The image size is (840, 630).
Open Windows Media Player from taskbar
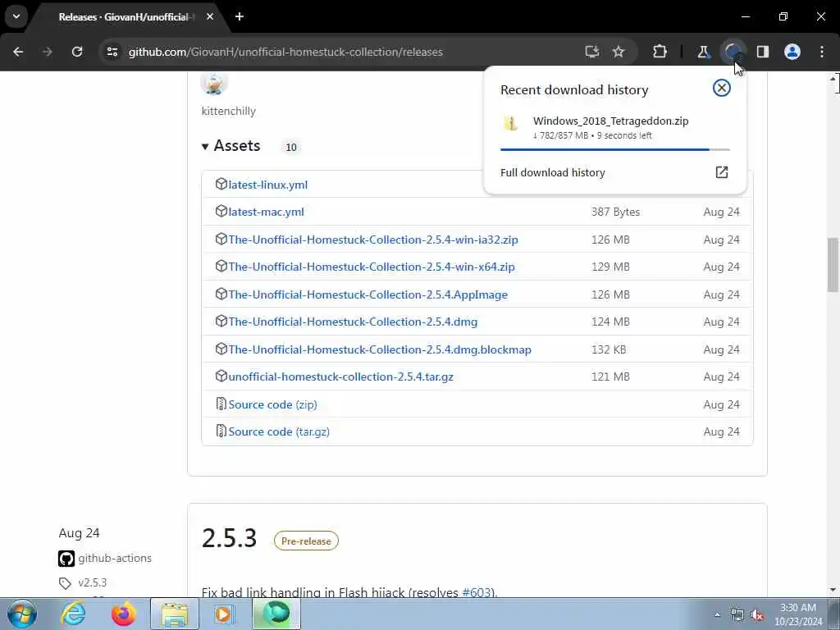click(x=224, y=614)
